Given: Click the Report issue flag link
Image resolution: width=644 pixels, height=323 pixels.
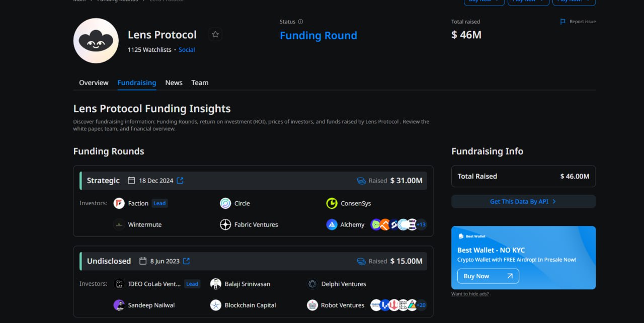Looking at the screenshot, I should click(578, 22).
